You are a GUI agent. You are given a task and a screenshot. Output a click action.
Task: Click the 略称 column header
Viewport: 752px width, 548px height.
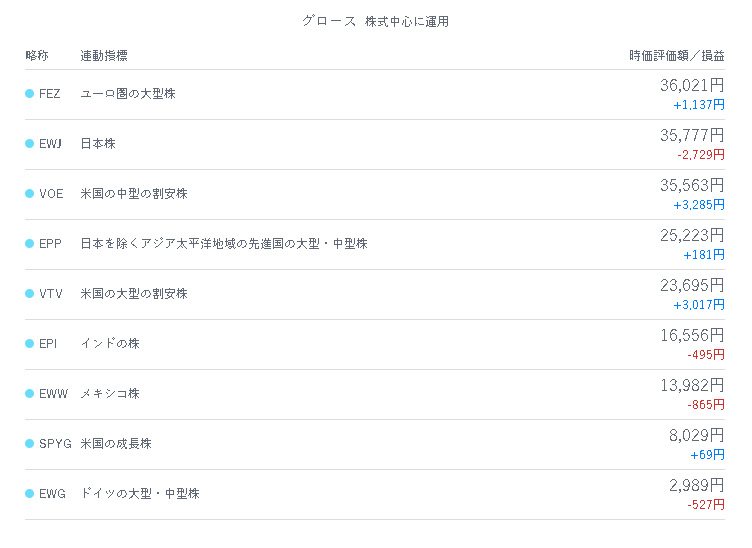coord(37,56)
